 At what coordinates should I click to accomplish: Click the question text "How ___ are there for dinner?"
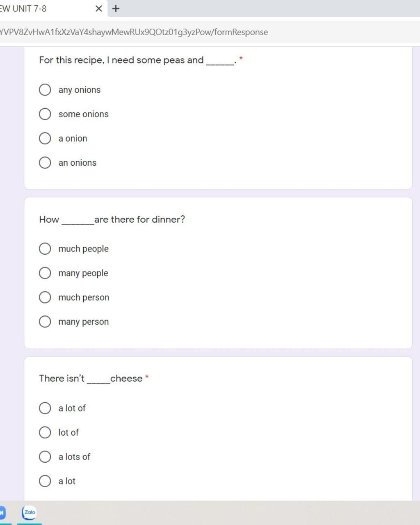[x=112, y=219]
